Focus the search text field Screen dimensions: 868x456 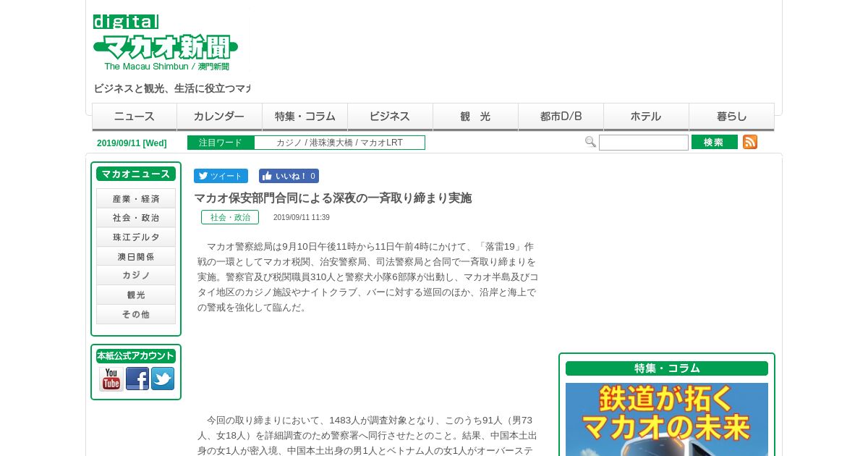pyautogui.click(x=644, y=143)
